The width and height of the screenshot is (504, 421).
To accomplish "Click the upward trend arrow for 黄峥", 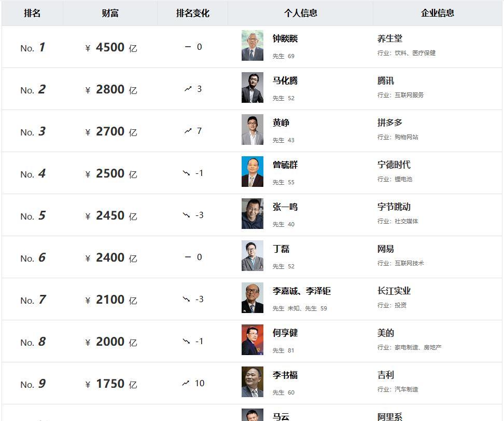I will click(188, 131).
